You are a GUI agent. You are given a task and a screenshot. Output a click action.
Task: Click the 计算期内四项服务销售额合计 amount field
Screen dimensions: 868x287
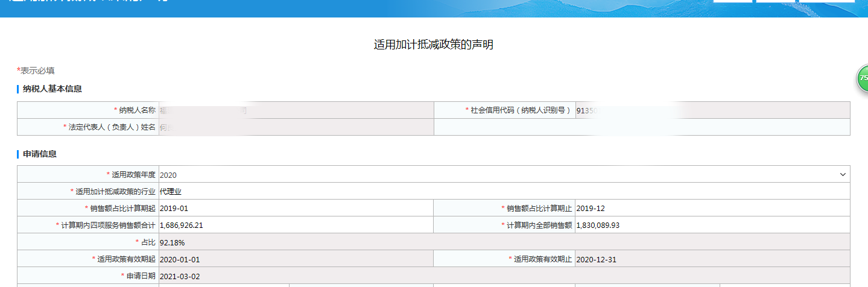pos(296,225)
